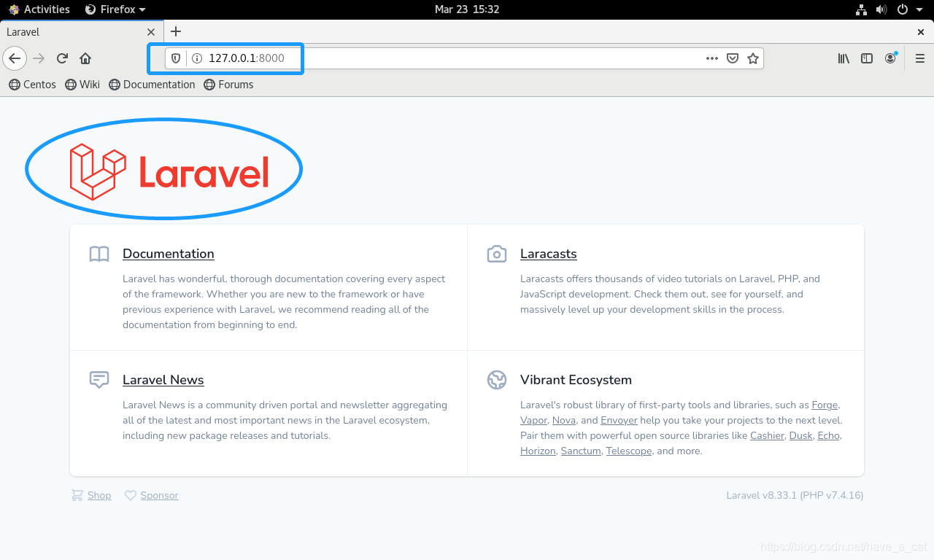This screenshot has height=560, width=934.
Task: Click the back navigation arrow
Action: point(15,58)
